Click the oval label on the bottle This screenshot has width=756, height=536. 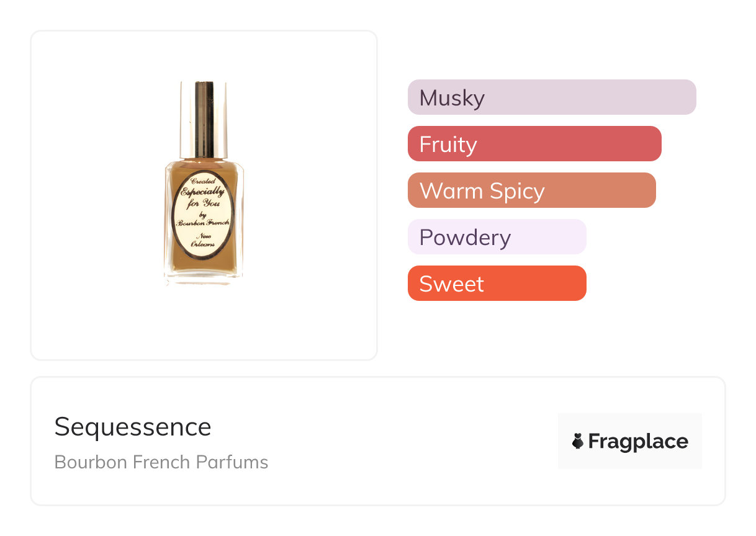tap(204, 215)
